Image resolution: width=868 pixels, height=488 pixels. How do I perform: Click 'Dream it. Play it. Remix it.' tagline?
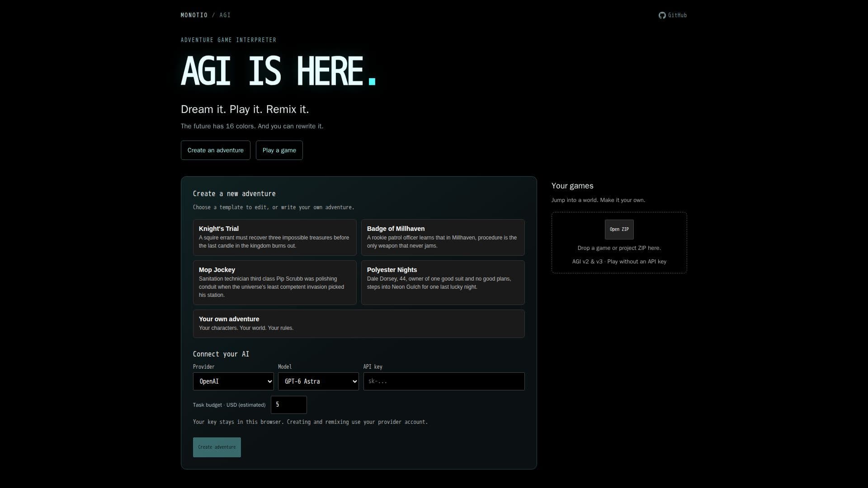[x=245, y=109]
